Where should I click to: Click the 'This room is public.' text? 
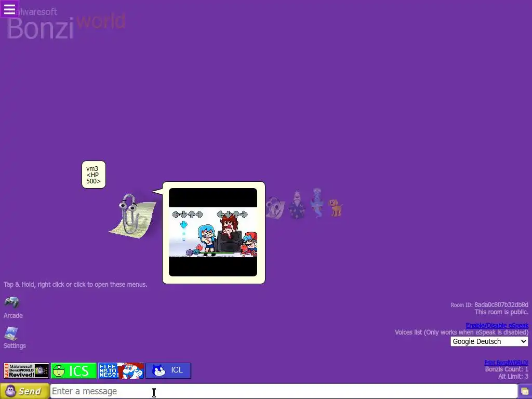click(x=501, y=312)
